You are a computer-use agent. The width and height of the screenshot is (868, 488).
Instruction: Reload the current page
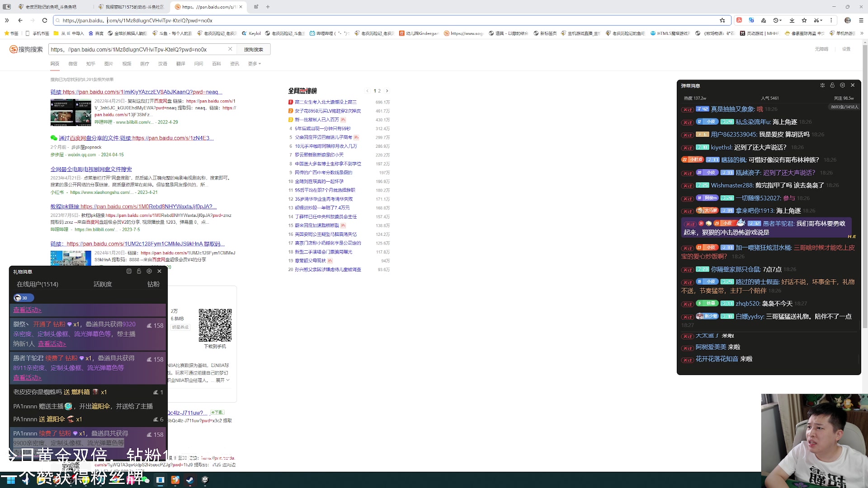pos(45,20)
